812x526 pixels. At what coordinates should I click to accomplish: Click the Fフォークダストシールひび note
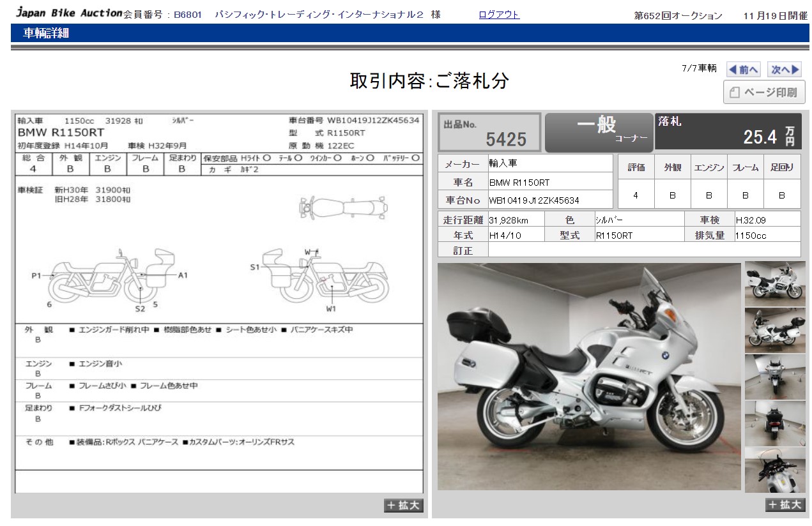[115, 408]
